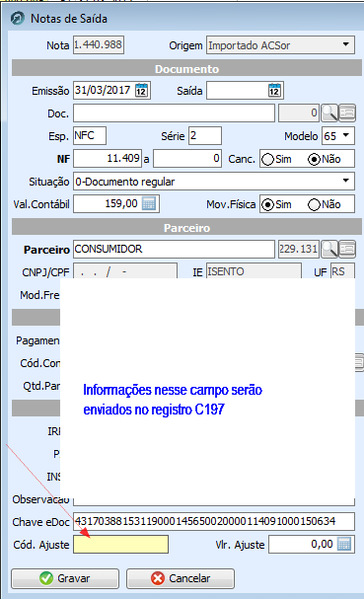Screen dimensions: 364x599
Task: Open calendar picker for Saída date
Action: point(274,91)
